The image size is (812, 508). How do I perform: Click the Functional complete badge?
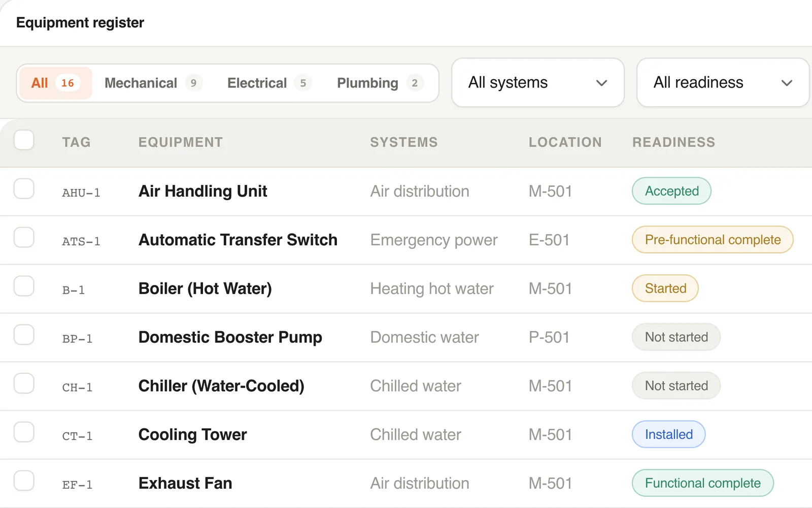click(703, 483)
